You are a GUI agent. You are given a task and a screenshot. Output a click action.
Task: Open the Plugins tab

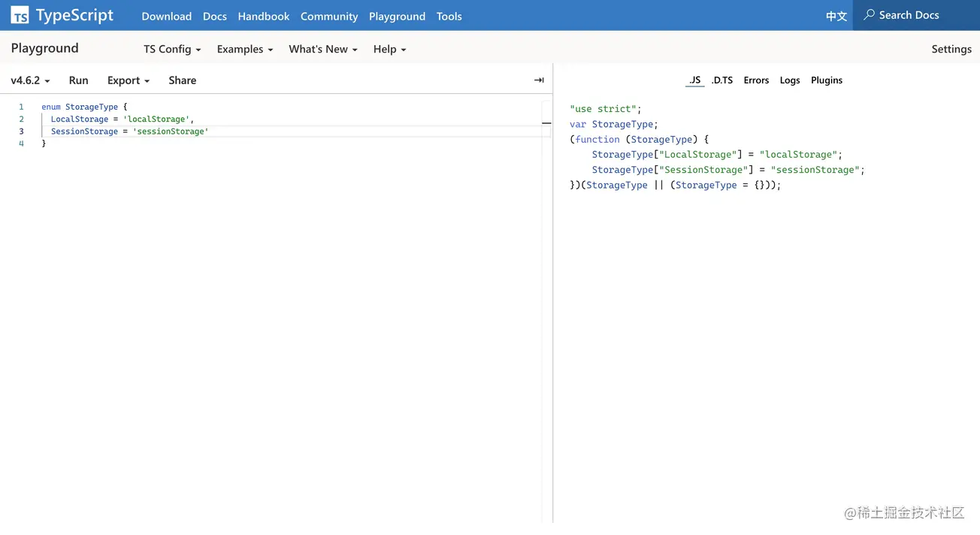click(x=827, y=80)
